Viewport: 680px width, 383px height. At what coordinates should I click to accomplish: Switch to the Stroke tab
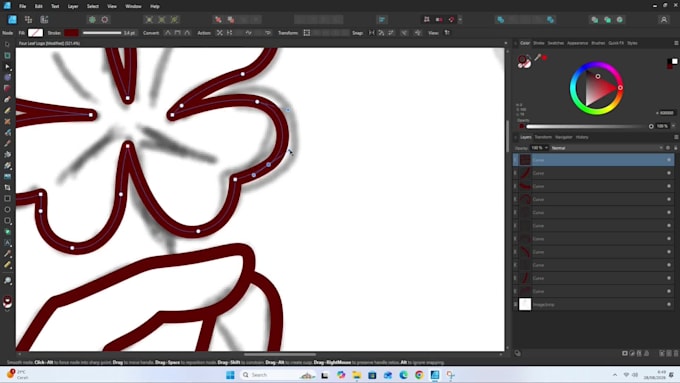[x=539, y=43]
